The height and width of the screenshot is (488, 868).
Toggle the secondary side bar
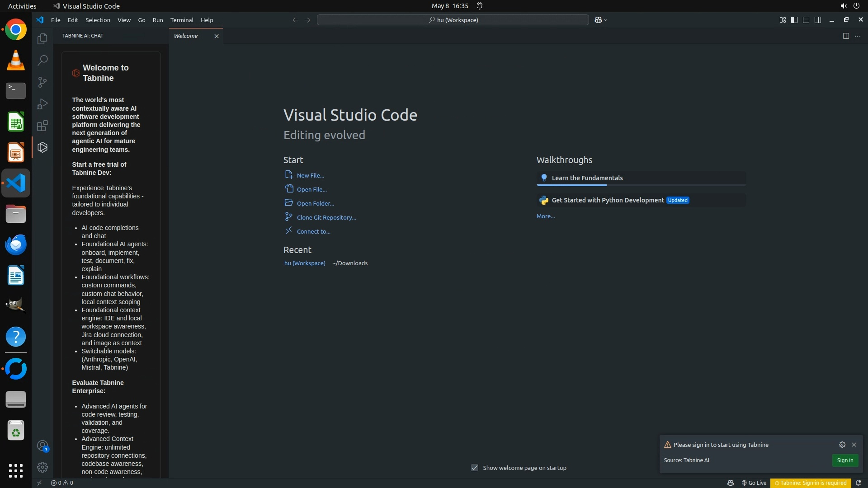(x=818, y=20)
